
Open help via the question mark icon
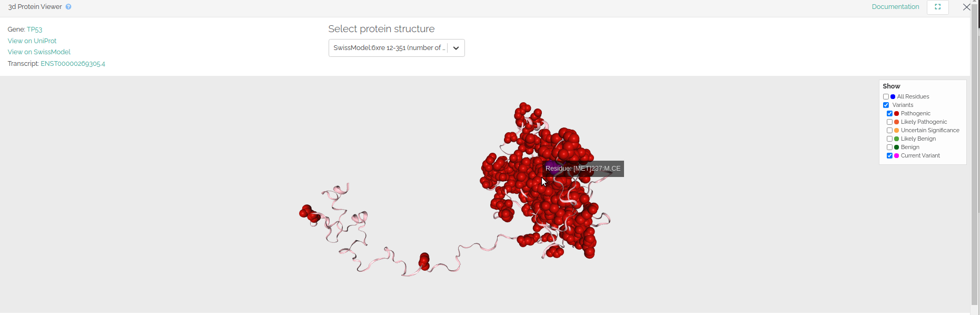coord(68,7)
